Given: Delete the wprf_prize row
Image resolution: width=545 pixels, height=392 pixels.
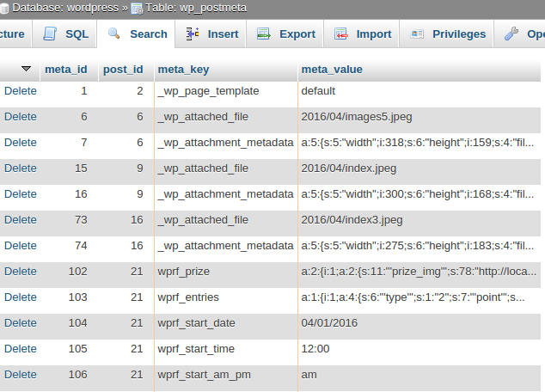Looking at the screenshot, I should tap(21, 272).
